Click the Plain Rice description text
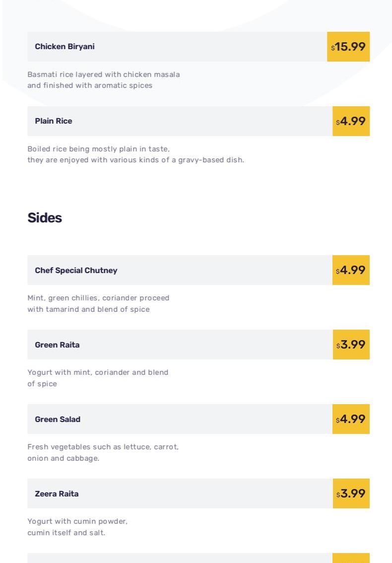Viewport: 392px width, 563px height. click(x=135, y=154)
